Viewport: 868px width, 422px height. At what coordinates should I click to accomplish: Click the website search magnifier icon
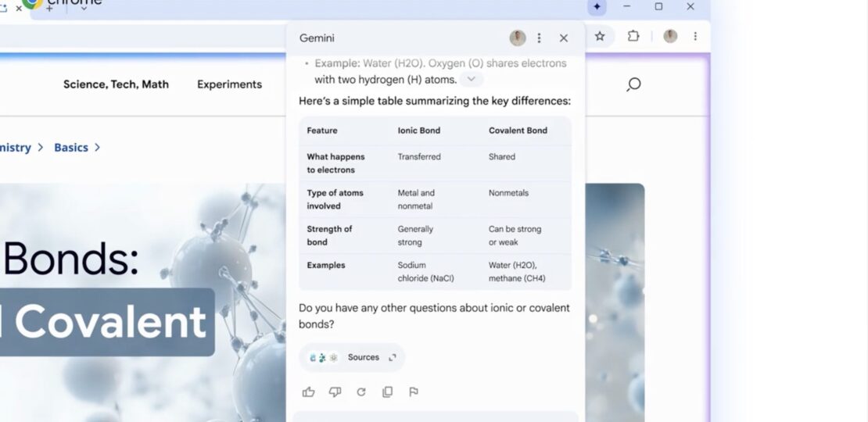(x=633, y=84)
